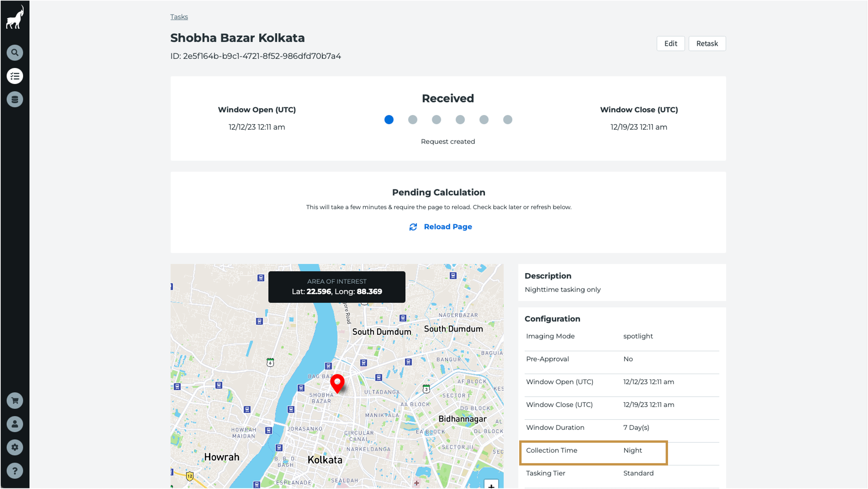The width and height of the screenshot is (868, 489).
Task: Click the Collection Time Night value
Action: 633,451
